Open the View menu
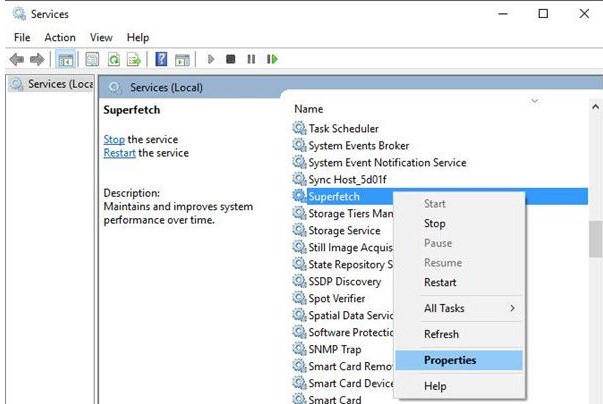 coord(101,37)
